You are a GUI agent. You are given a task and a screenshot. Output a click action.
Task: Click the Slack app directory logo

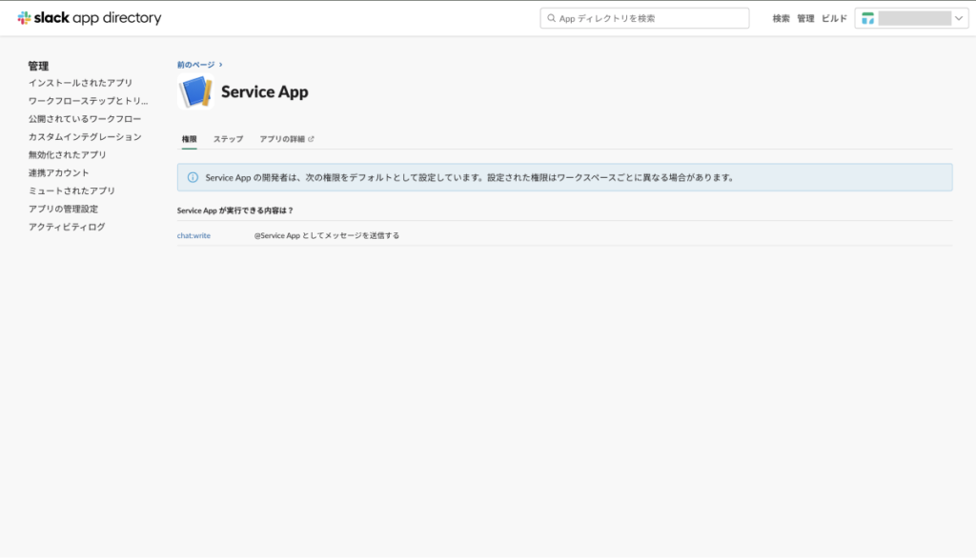[x=90, y=18]
